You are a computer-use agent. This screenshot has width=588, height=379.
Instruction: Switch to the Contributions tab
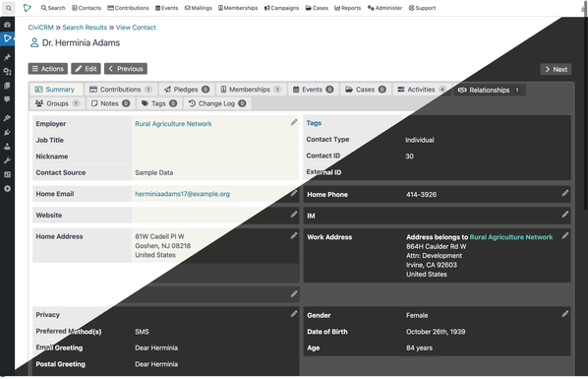tap(121, 90)
